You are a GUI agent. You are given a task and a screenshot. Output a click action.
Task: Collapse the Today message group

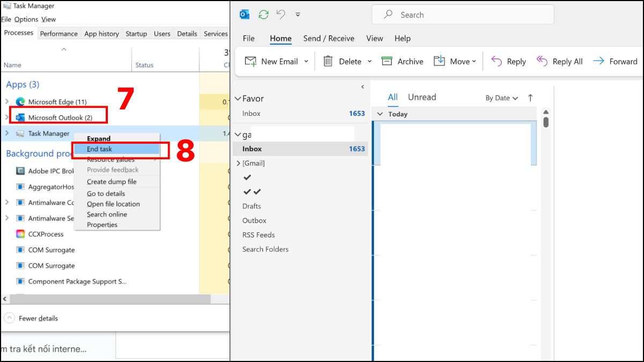coord(380,114)
